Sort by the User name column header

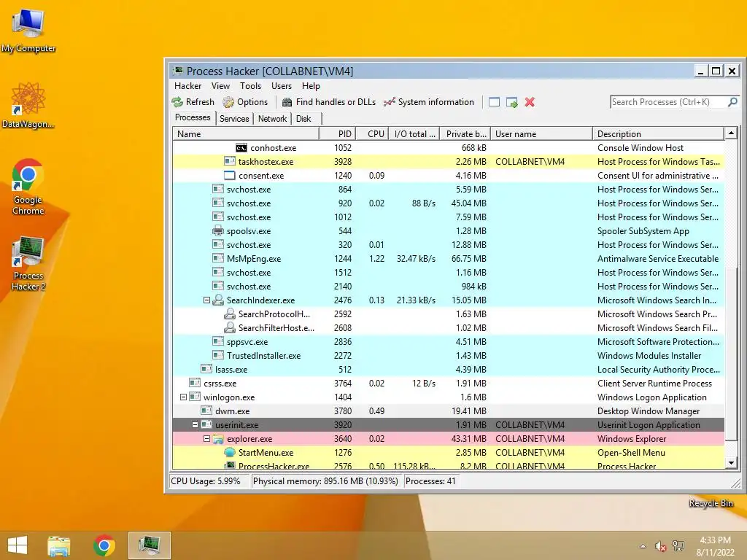click(542, 134)
